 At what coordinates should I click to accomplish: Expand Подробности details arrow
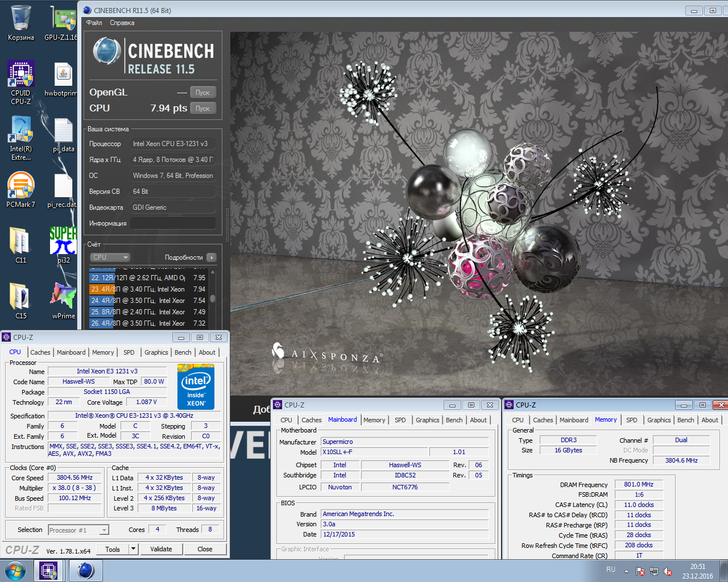(x=212, y=257)
